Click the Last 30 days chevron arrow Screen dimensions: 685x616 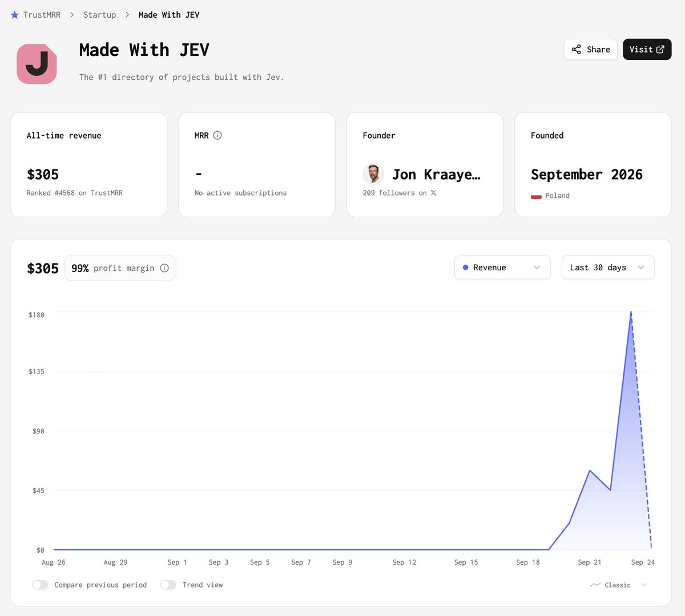[x=640, y=268]
